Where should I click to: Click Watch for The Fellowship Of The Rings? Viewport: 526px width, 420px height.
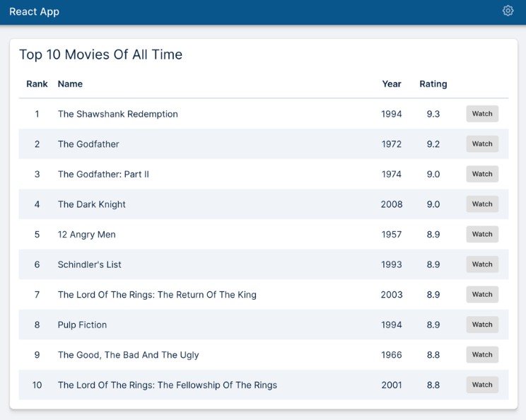(482, 385)
